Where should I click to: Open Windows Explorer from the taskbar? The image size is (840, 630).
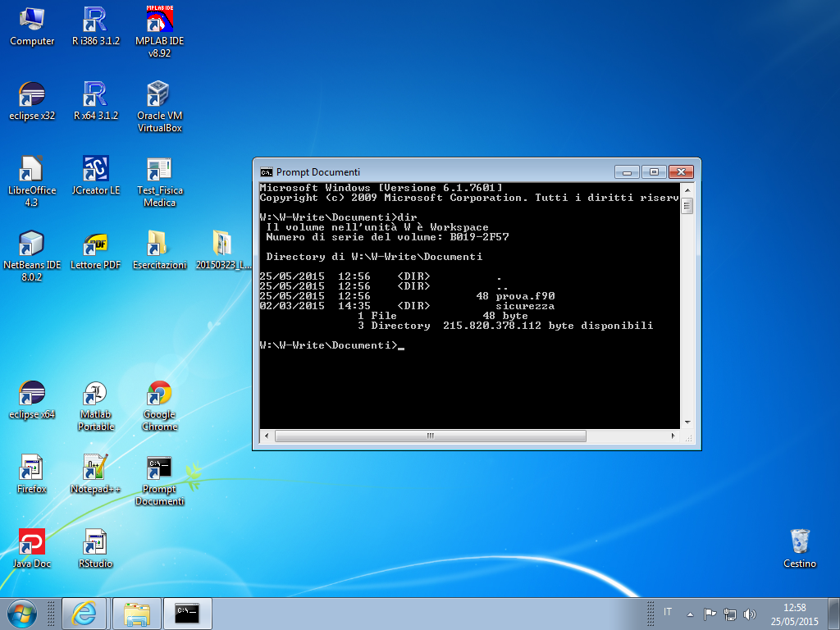click(x=136, y=614)
